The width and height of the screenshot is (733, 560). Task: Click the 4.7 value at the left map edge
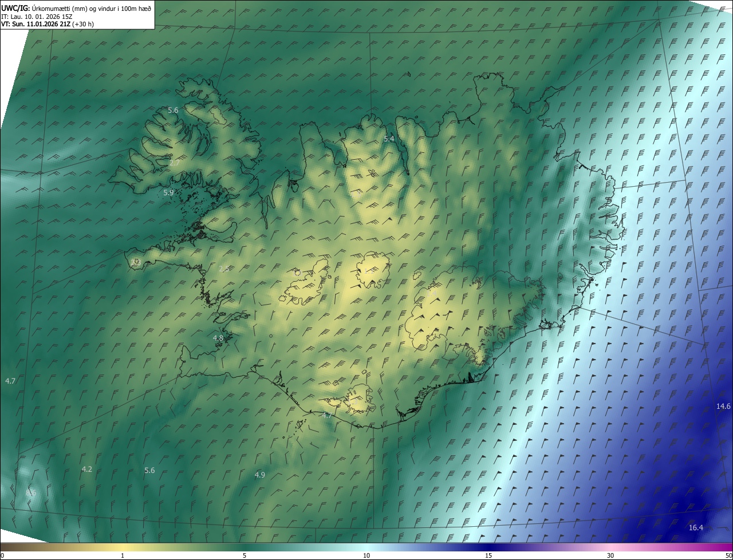[x=10, y=381]
